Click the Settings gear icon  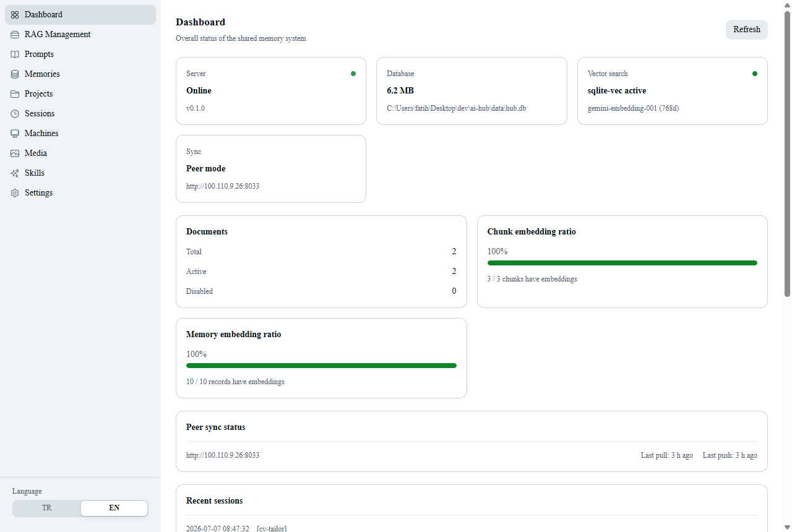click(15, 193)
